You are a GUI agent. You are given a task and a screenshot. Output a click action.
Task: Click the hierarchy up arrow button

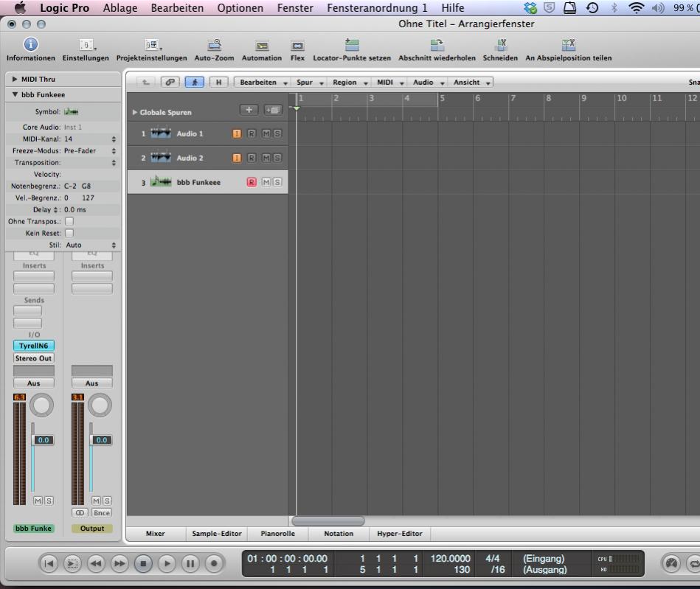click(145, 82)
